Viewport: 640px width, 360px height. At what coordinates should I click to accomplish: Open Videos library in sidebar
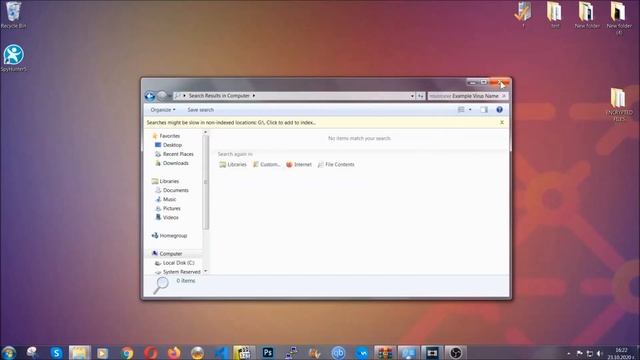point(167,217)
